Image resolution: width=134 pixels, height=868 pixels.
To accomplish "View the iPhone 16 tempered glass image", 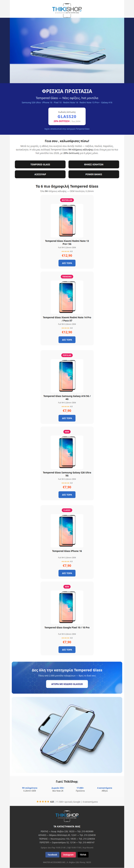I will coord(67,530).
